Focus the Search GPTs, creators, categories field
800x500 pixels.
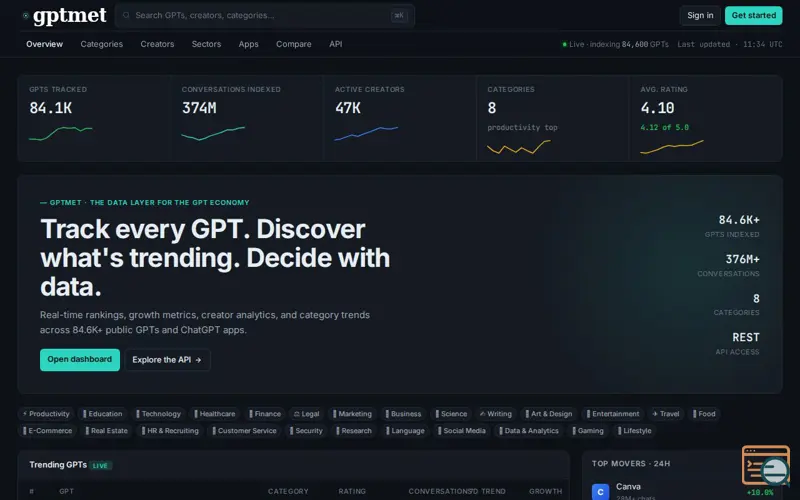click(x=265, y=15)
